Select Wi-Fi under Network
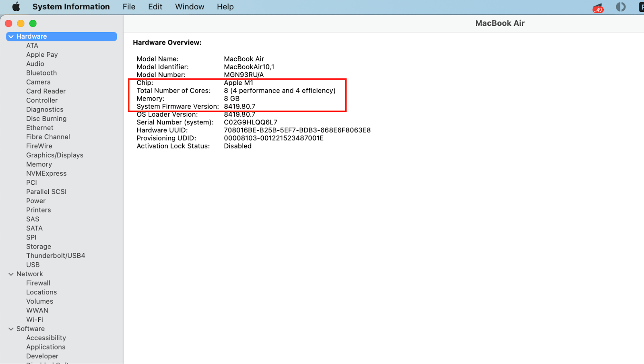This screenshot has height=364, width=644. (35, 320)
